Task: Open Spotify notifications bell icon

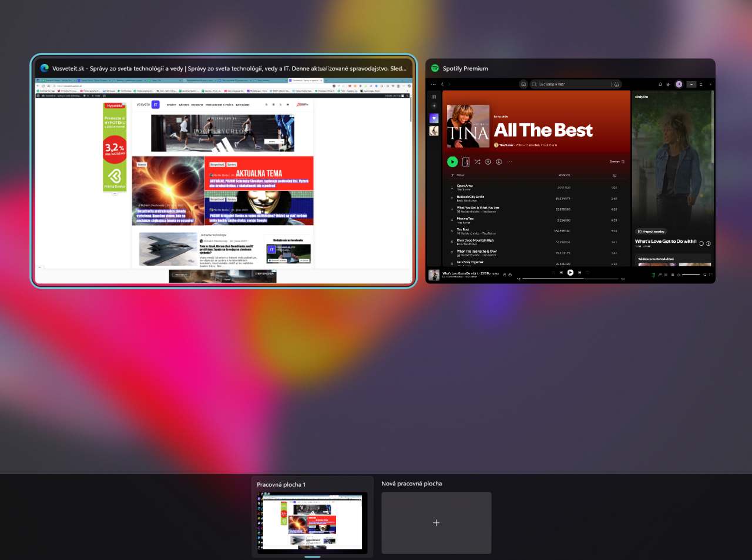Action: [x=660, y=84]
